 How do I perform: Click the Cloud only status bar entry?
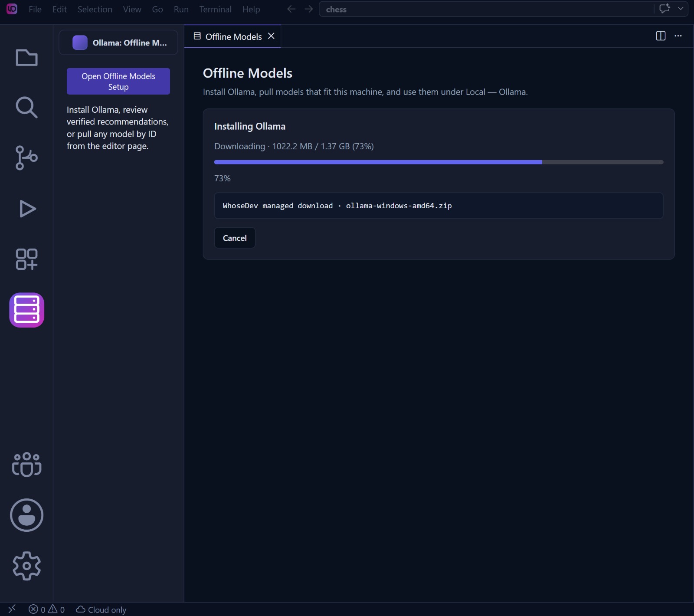[101, 609]
